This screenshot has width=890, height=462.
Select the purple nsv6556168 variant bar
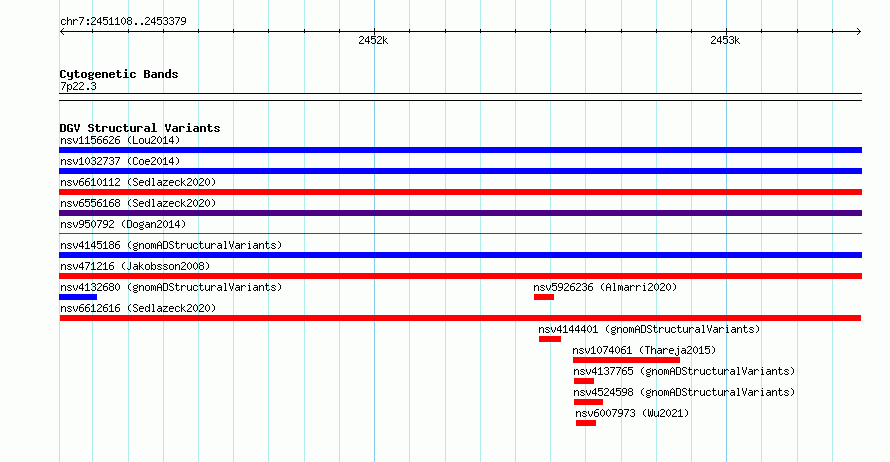[x=460, y=213]
